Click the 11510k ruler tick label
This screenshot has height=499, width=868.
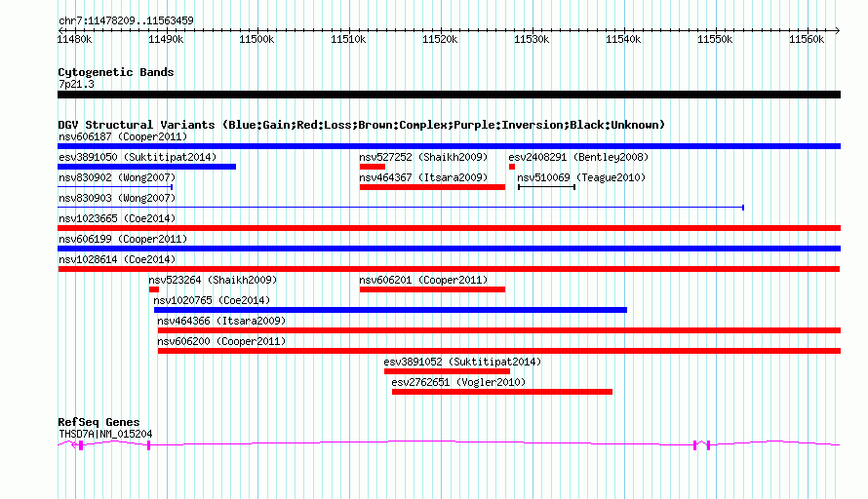[x=348, y=39]
